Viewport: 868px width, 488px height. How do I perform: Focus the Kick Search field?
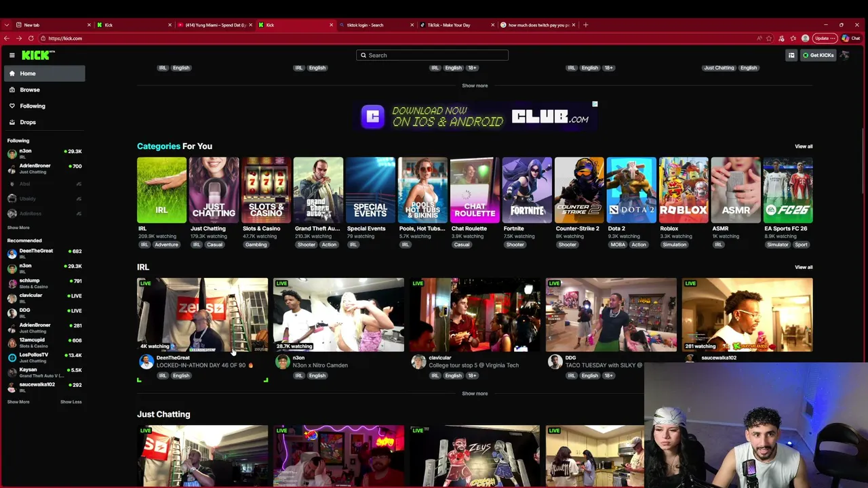pos(432,55)
